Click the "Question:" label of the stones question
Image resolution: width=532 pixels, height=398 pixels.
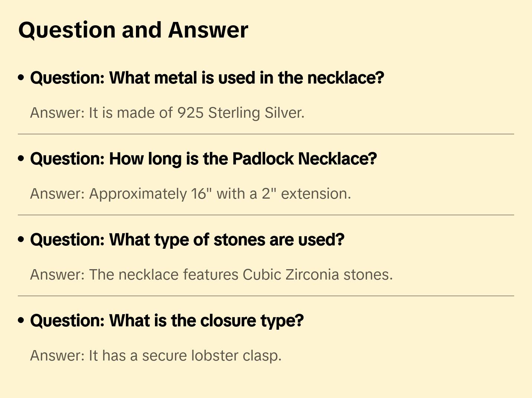pos(67,240)
